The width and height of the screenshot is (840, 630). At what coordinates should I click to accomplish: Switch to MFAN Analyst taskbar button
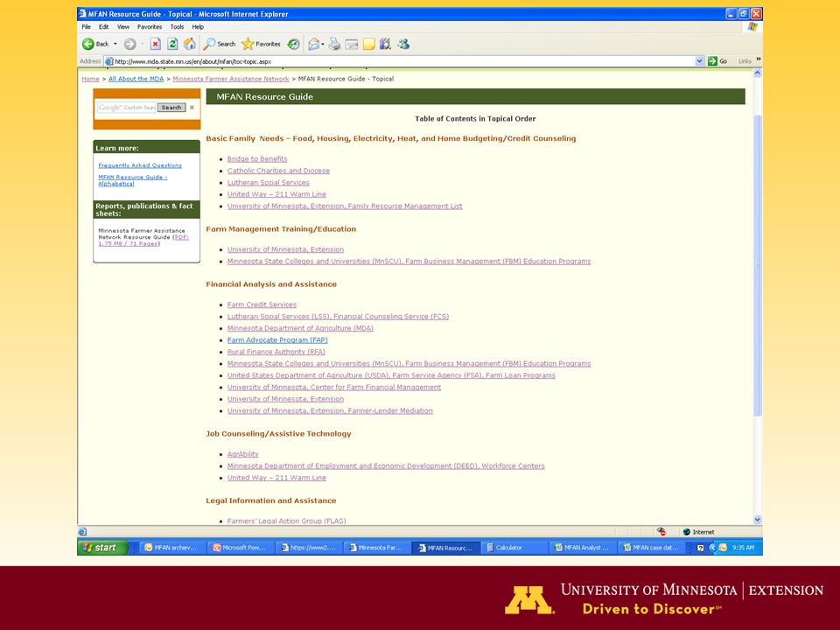click(x=583, y=548)
